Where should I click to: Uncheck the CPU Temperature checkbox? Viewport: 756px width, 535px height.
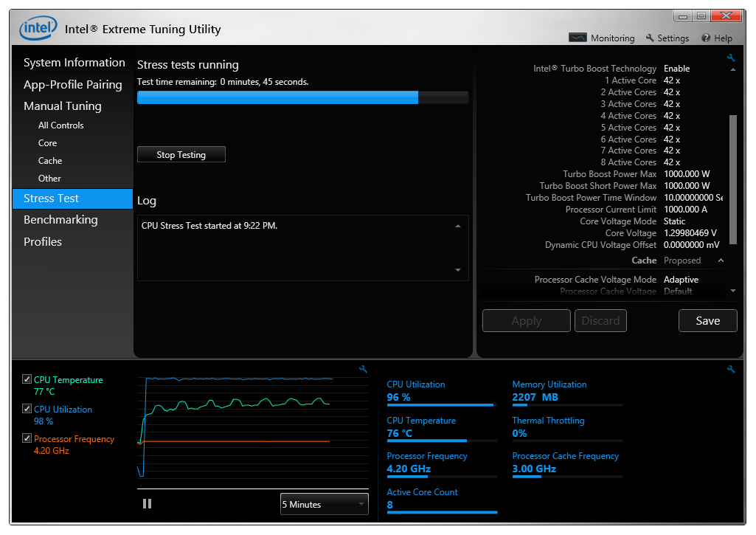[x=27, y=379]
